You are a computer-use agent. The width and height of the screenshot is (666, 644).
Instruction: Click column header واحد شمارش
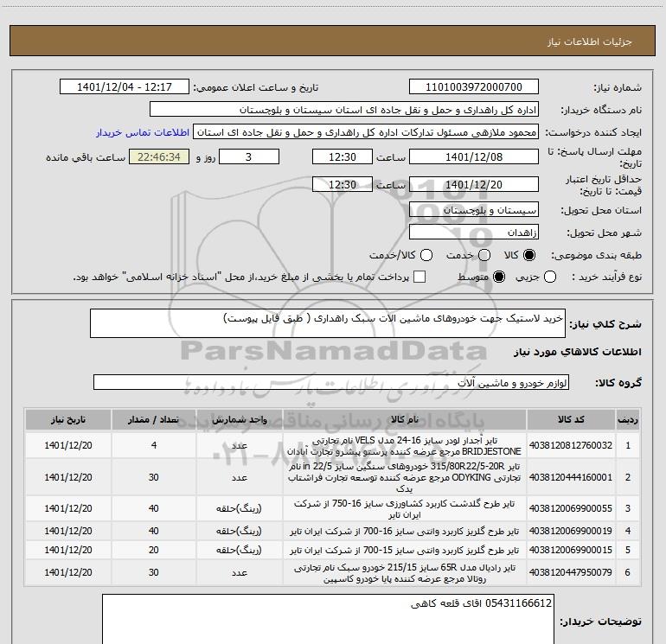click(x=240, y=420)
